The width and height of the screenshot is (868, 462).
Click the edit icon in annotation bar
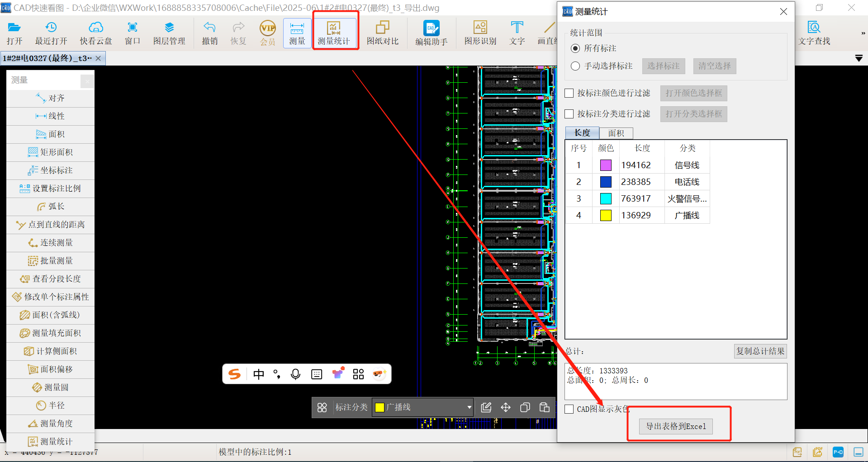pyautogui.click(x=486, y=407)
